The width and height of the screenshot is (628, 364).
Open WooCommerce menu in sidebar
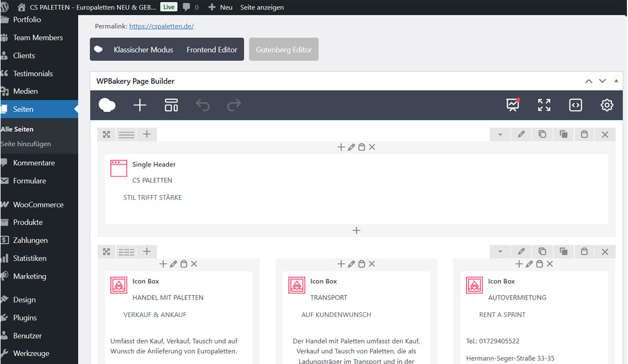(x=38, y=205)
